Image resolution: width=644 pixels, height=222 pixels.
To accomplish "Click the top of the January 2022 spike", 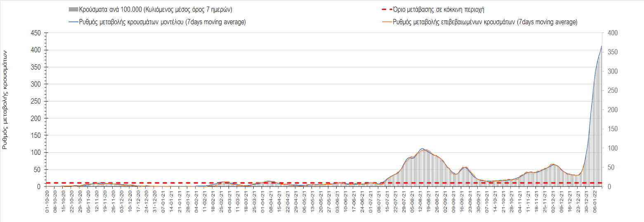I will (x=602, y=46).
